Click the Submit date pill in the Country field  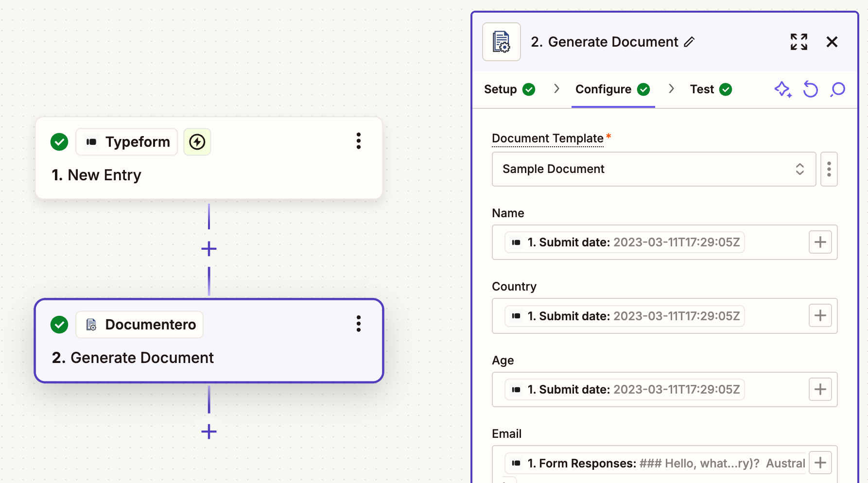click(x=625, y=316)
